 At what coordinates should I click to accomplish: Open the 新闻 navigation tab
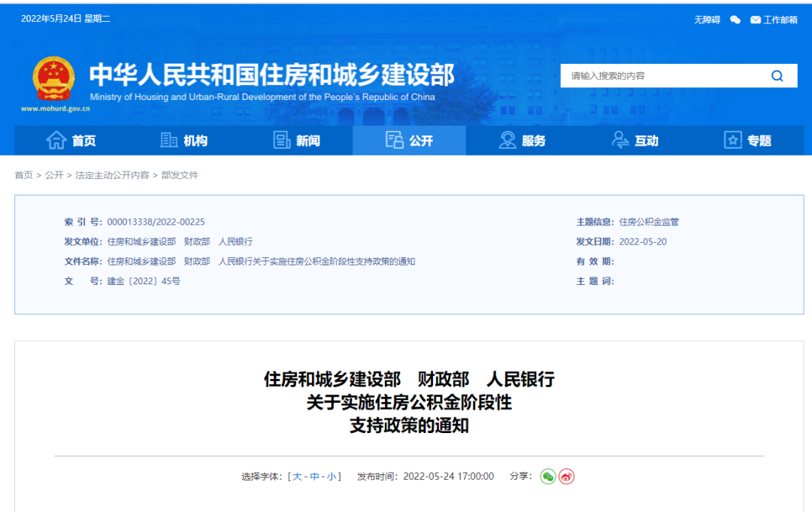pyautogui.click(x=296, y=141)
